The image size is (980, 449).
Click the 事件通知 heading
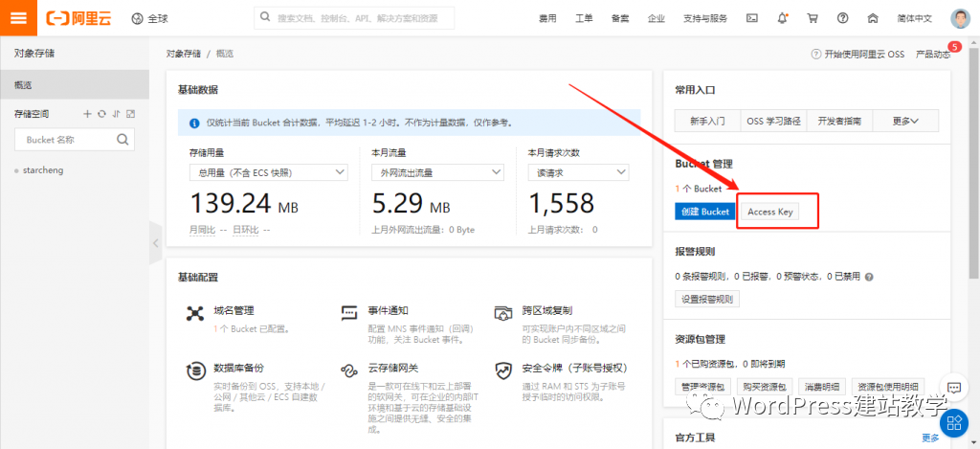pyautogui.click(x=388, y=310)
